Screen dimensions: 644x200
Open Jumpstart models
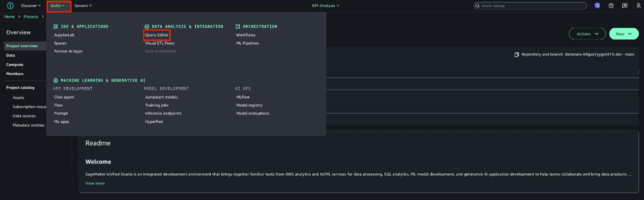point(161,97)
